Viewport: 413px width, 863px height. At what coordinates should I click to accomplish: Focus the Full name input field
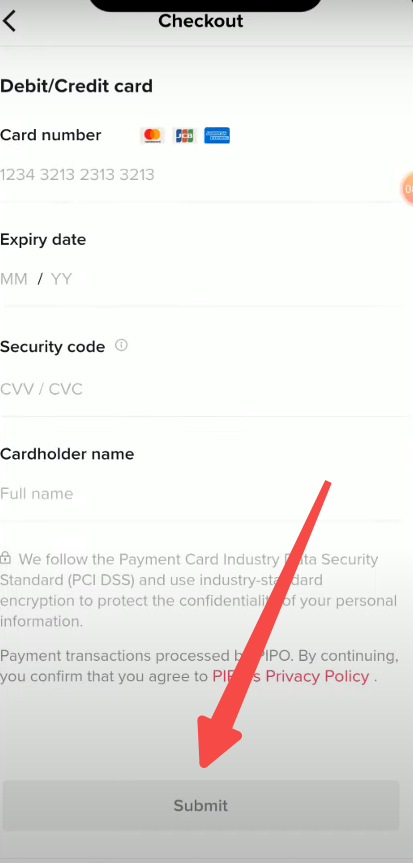(201, 494)
